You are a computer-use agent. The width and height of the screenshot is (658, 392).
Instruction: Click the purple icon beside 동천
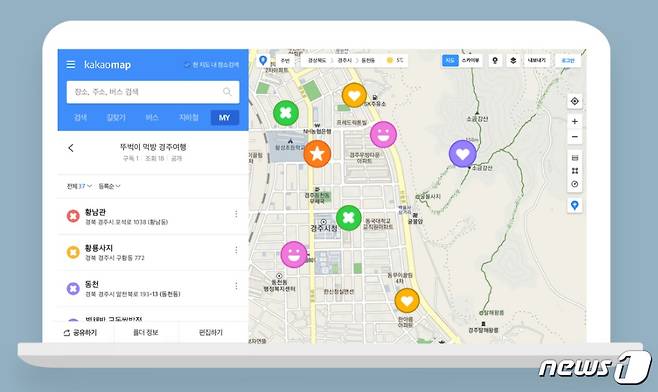pos(73,288)
